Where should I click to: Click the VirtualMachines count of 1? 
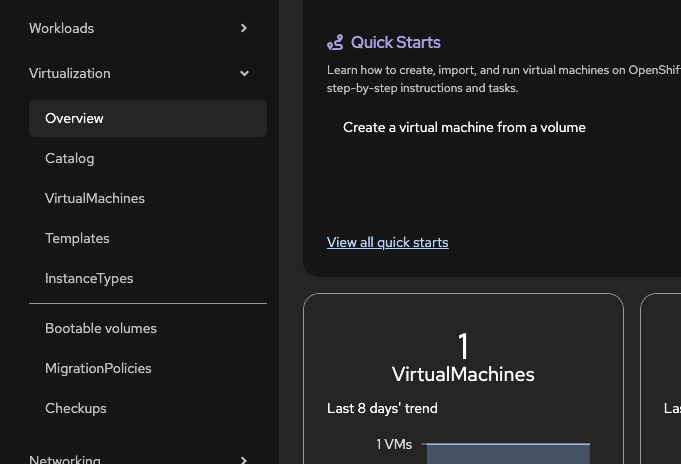(x=463, y=346)
